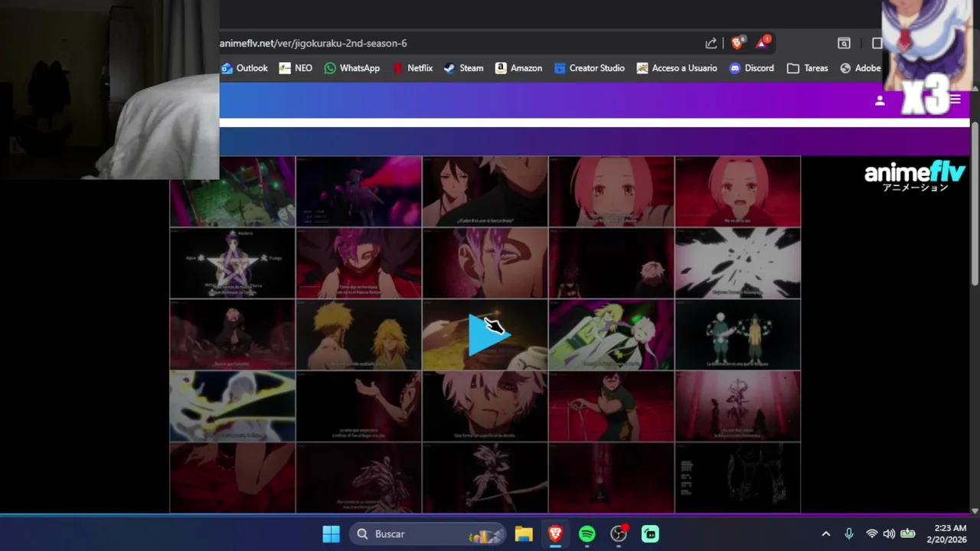980x551 pixels.
Task: Select the close-up purple-haired eye thumbnail
Action: [485, 263]
